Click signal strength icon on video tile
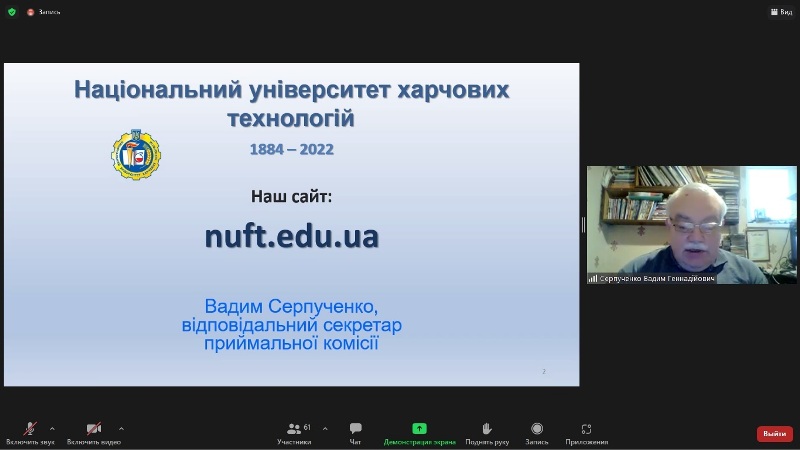Screen dimensions: 800x450 (x=593, y=279)
